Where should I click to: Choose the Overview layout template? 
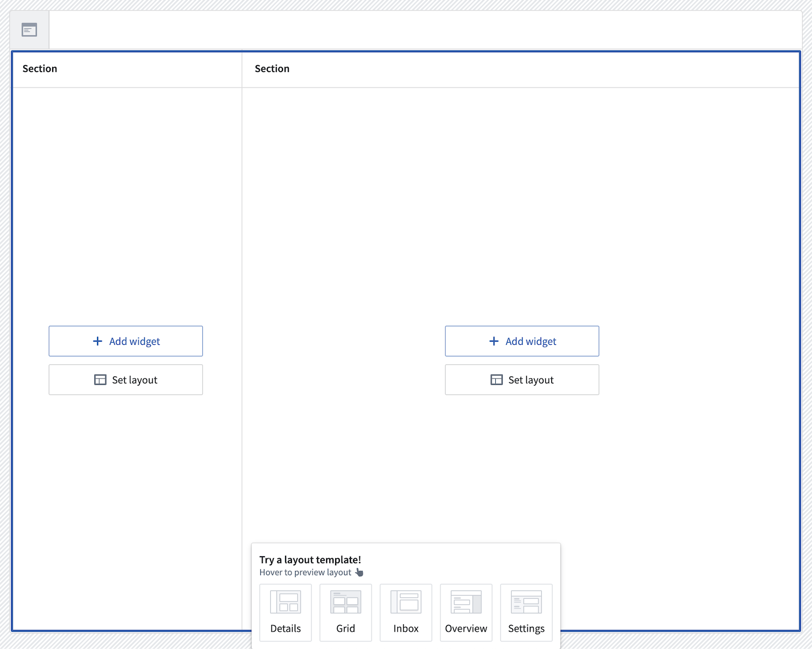pos(466,613)
